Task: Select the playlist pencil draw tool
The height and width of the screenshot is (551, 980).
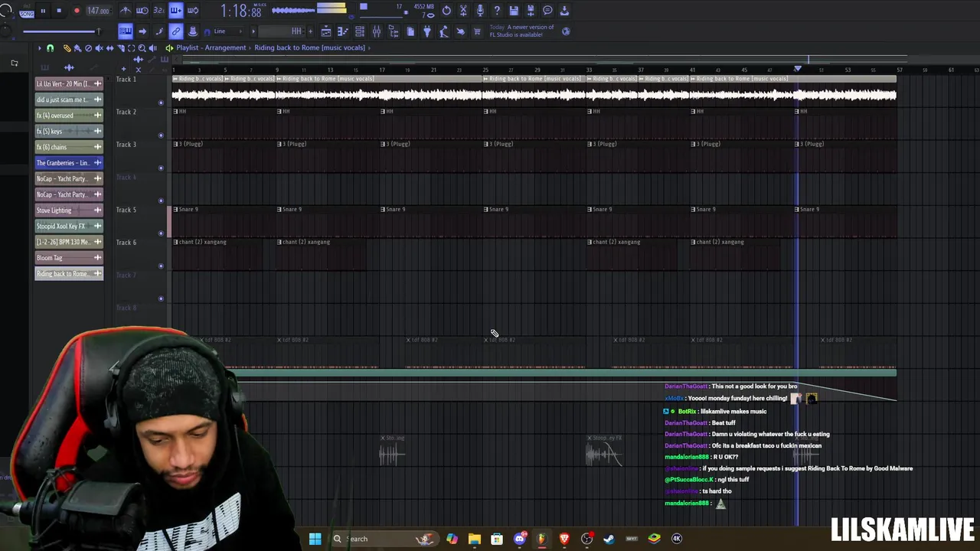Action: point(67,48)
